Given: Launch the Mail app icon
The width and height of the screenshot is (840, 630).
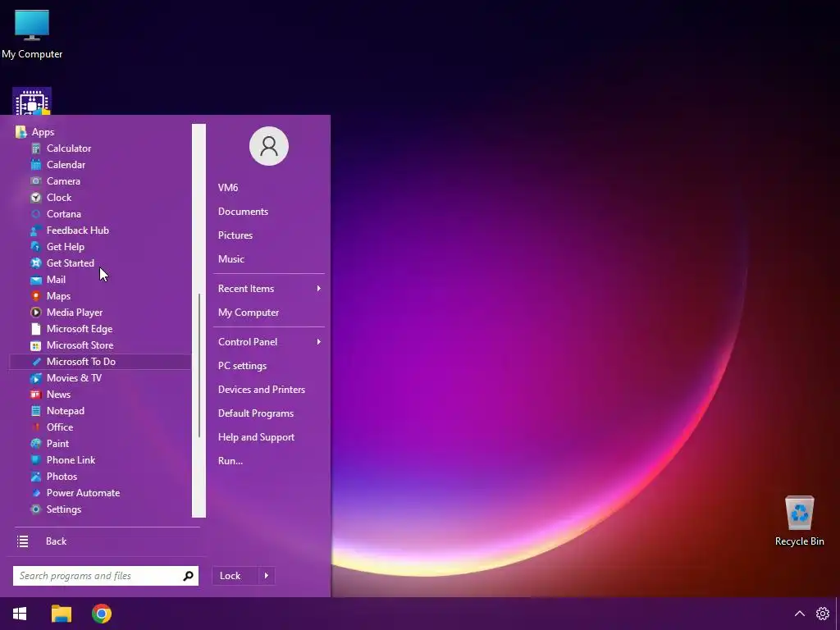Looking at the screenshot, I should click(x=36, y=280).
